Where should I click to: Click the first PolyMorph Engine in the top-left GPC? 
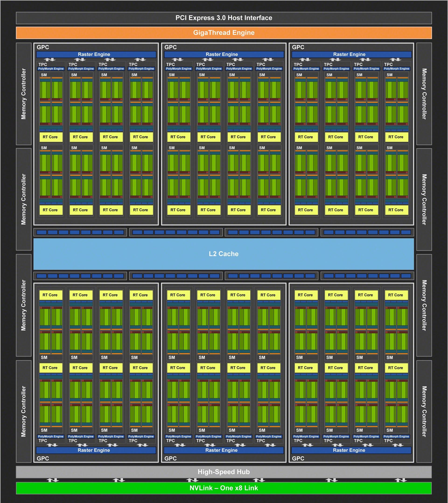pyautogui.click(x=51, y=69)
